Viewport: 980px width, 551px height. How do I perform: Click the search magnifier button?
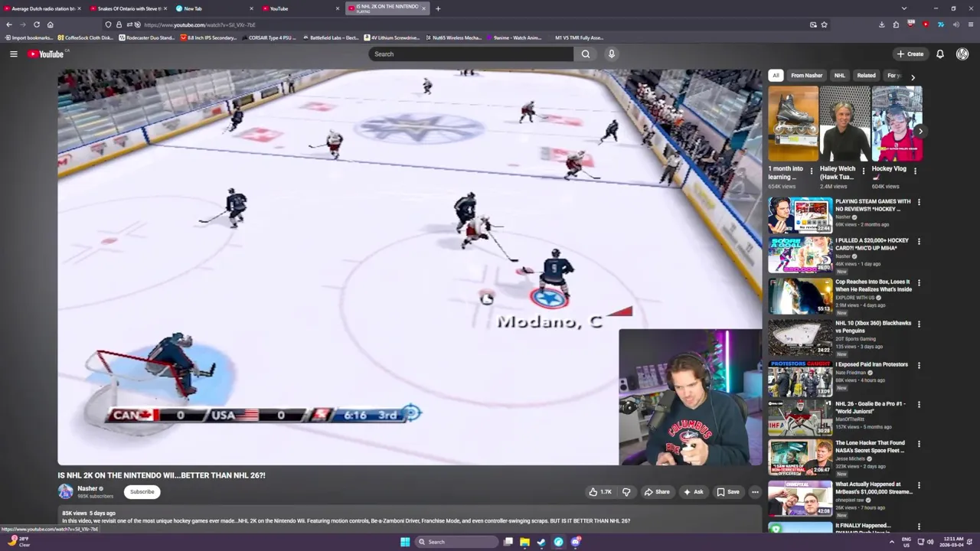(x=586, y=54)
